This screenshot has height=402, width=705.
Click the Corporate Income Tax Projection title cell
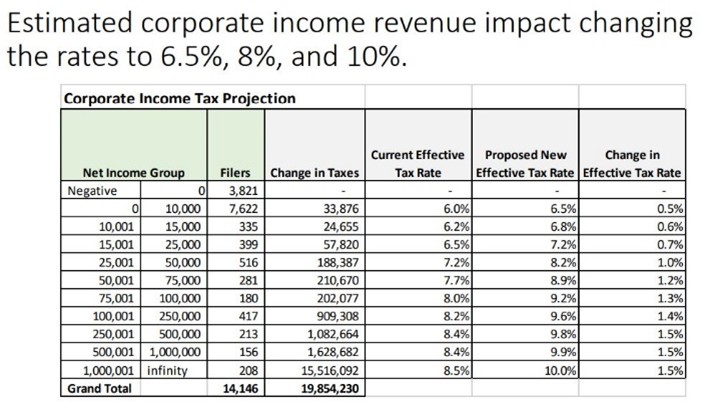pyautogui.click(x=213, y=97)
